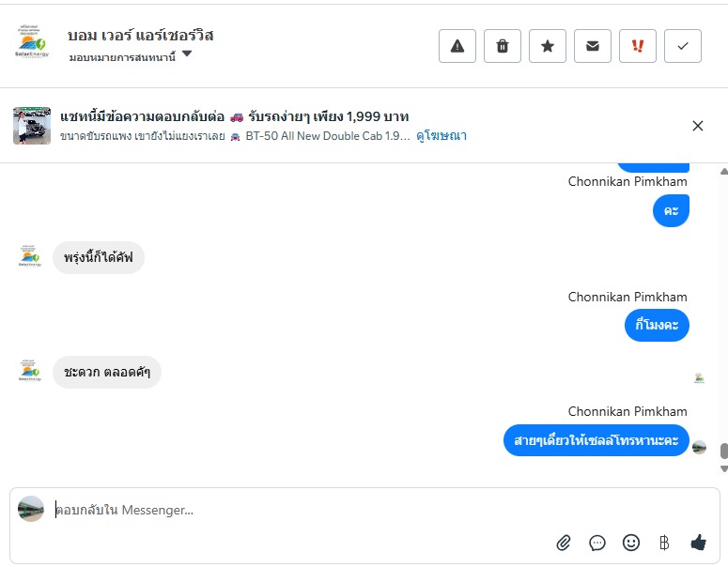Image resolution: width=728 pixels, height=567 pixels.
Task: Star this conversation
Action: click(548, 46)
